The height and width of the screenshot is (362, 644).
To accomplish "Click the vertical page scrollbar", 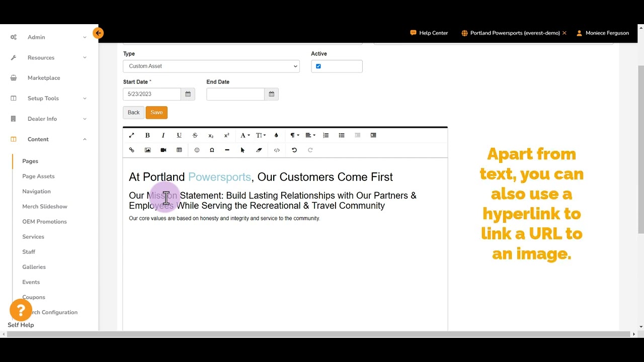I will coord(641,149).
